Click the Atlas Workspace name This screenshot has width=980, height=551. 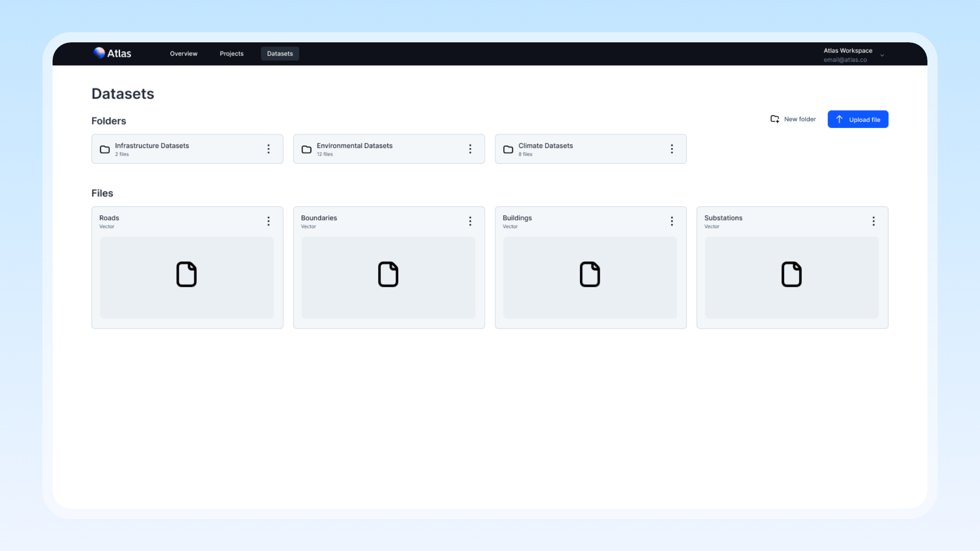point(848,51)
